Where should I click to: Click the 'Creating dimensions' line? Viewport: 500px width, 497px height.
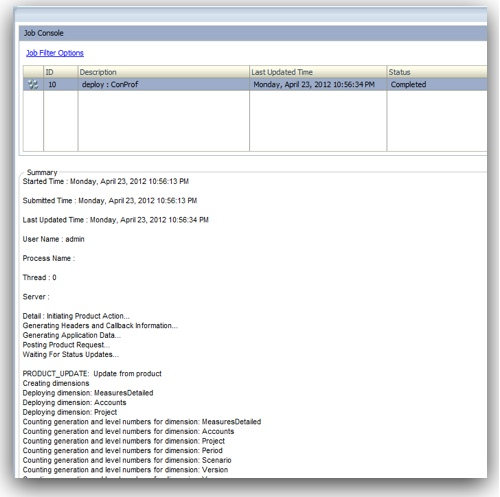tap(56, 383)
